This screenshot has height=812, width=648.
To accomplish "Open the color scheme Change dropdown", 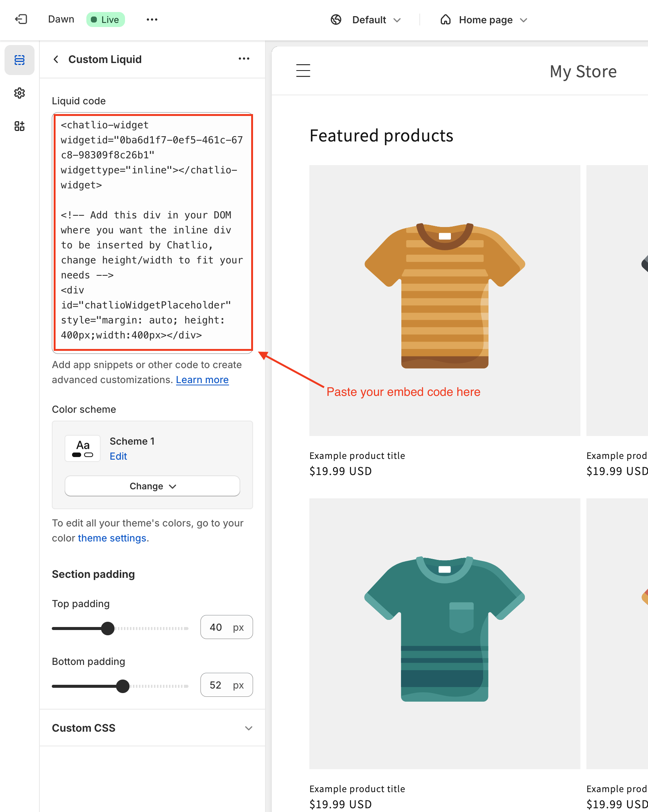I will click(x=152, y=486).
